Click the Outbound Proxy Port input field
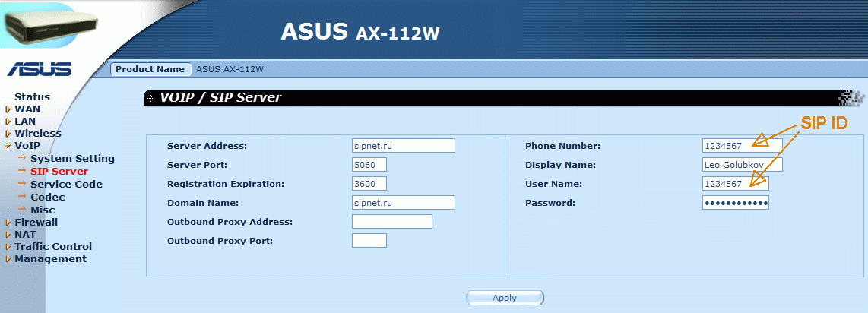Viewport: 868px width, 313px height. (369, 241)
